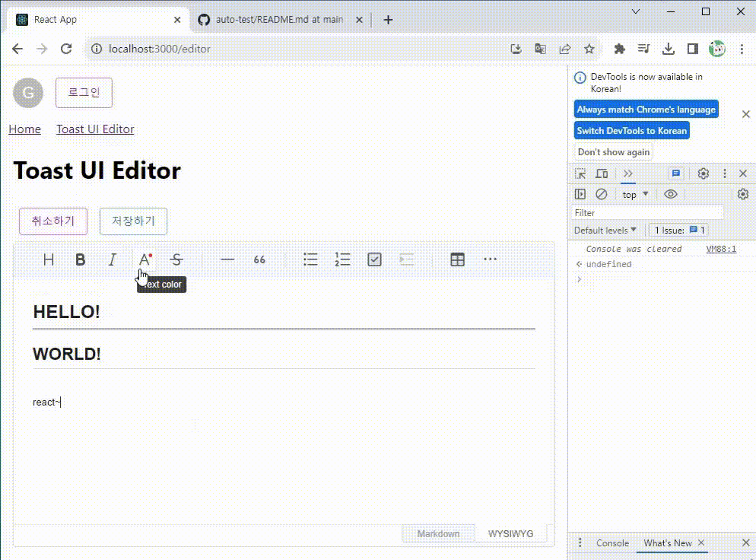Switch editor to Markdown mode
The height and width of the screenshot is (560, 756).
438,534
